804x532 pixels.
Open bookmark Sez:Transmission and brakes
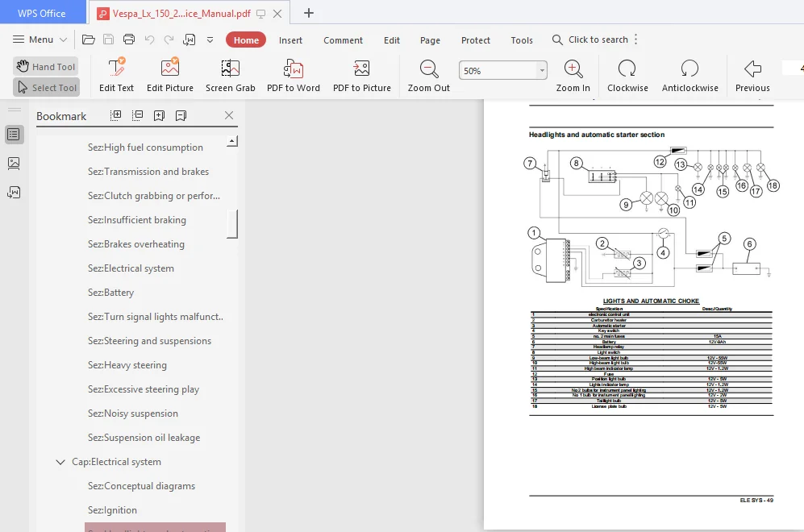coord(148,171)
